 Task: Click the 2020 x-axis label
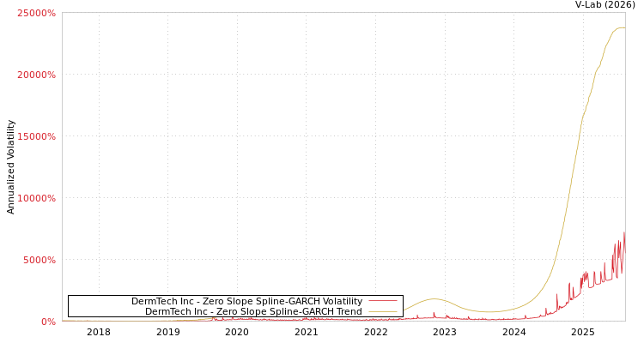(237, 332)
